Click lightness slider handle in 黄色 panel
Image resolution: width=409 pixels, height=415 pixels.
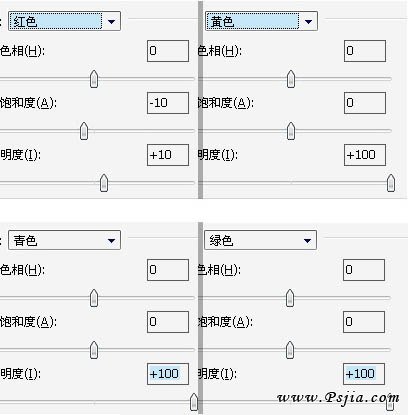coord(391,183)
